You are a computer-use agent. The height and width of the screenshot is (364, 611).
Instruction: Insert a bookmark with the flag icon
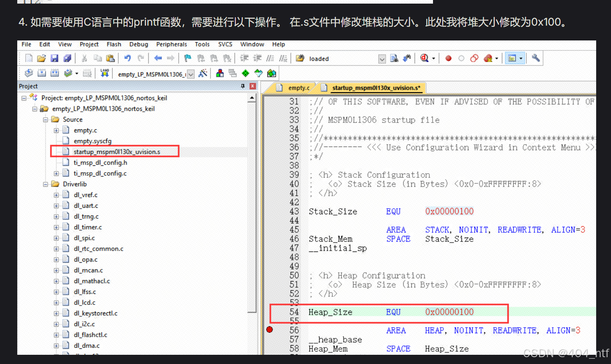[188, 58]
